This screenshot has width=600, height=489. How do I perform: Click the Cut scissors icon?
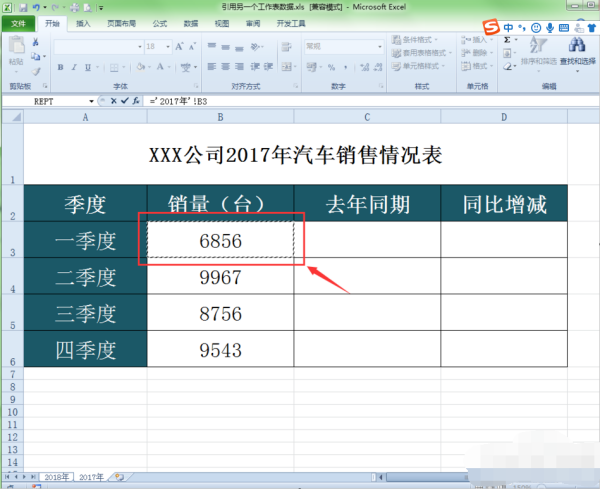point(36,43)
